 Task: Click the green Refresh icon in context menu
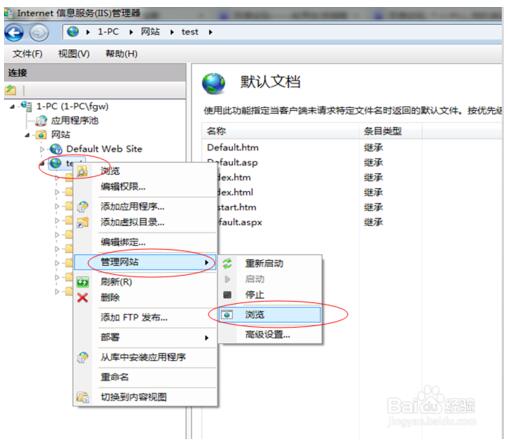click(x=82, y=283)
